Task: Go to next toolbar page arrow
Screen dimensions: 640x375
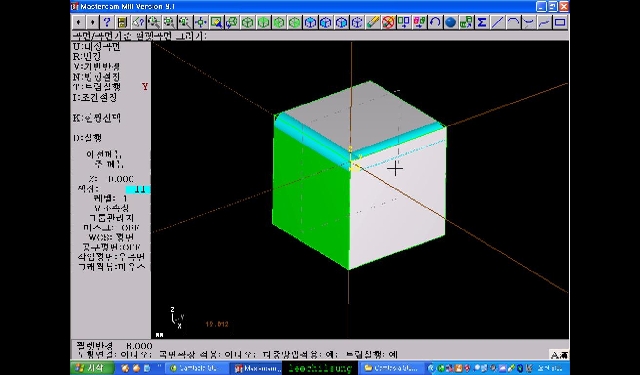Action: coord(93,22)
